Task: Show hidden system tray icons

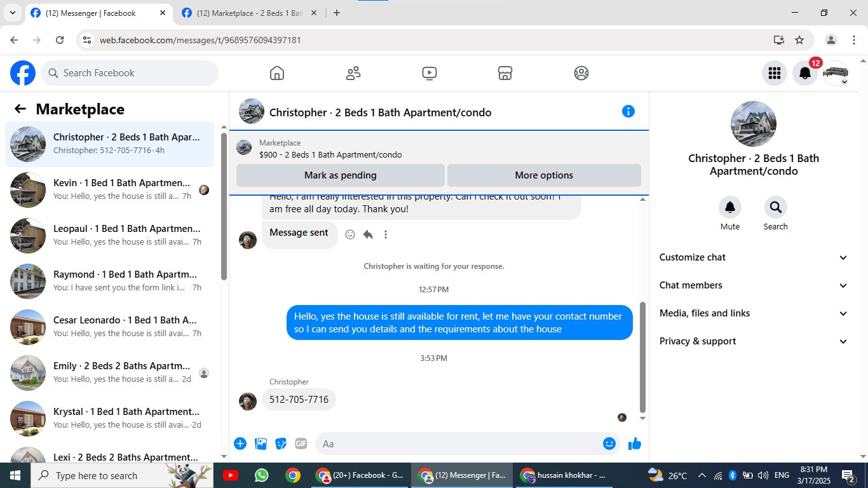Action: point(702,475)
